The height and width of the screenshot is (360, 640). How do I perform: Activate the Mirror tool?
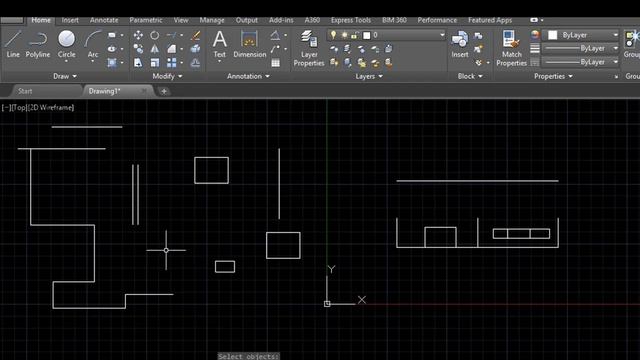tap(155, 49)
